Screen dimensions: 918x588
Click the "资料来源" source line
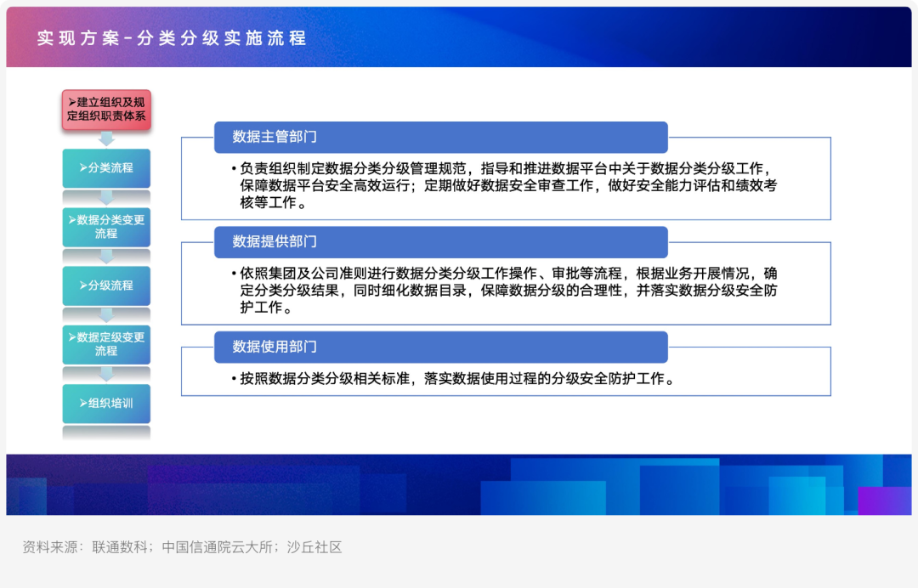click(x=182, y=547)
